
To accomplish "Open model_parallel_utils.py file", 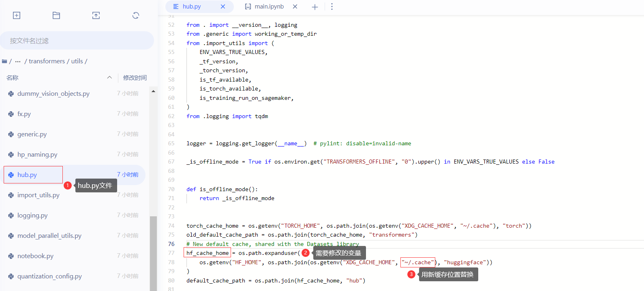I will pyautogui.click(x=49, y=235).
